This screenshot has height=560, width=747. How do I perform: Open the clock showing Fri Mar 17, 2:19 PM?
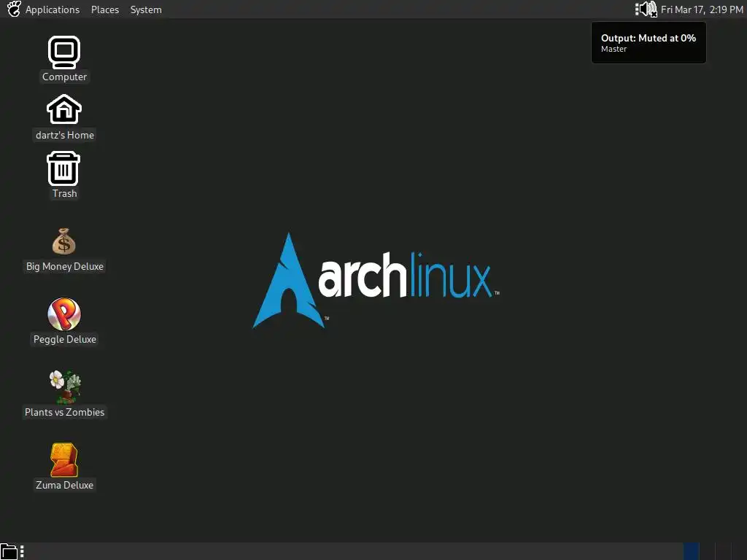[x=702, y=9]
